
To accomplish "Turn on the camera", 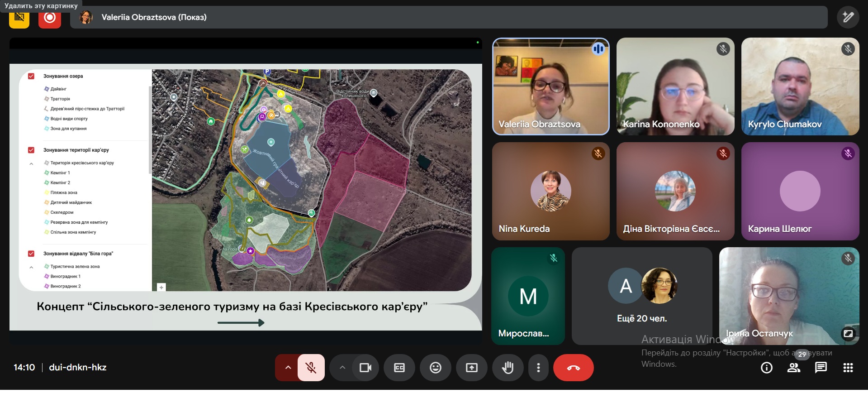I will click(x=365, y=368).
